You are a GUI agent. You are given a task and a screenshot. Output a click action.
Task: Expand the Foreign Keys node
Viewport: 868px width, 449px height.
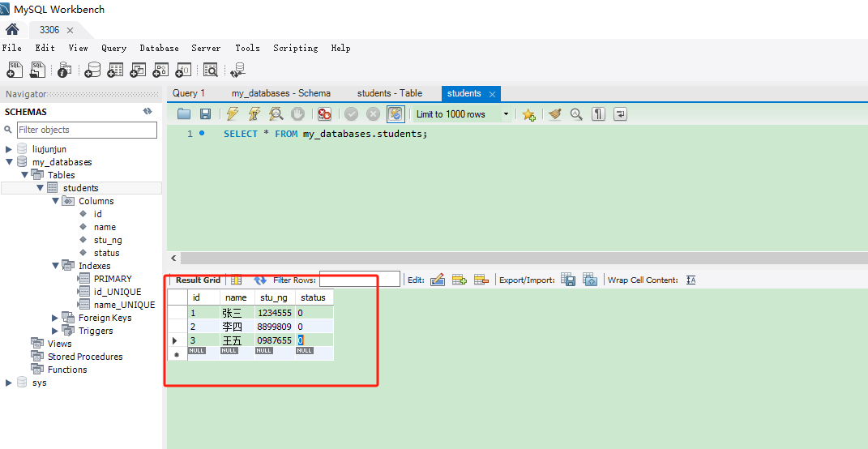point(55,318)
